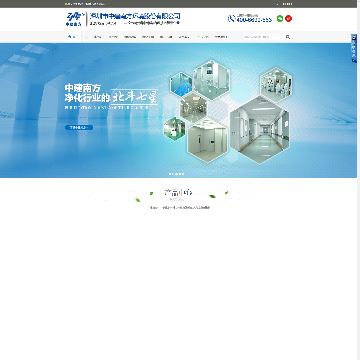Click the company name title in header
Image resolution: width=360 pixels, height=360 pixels.
click(x=136, y=16)
